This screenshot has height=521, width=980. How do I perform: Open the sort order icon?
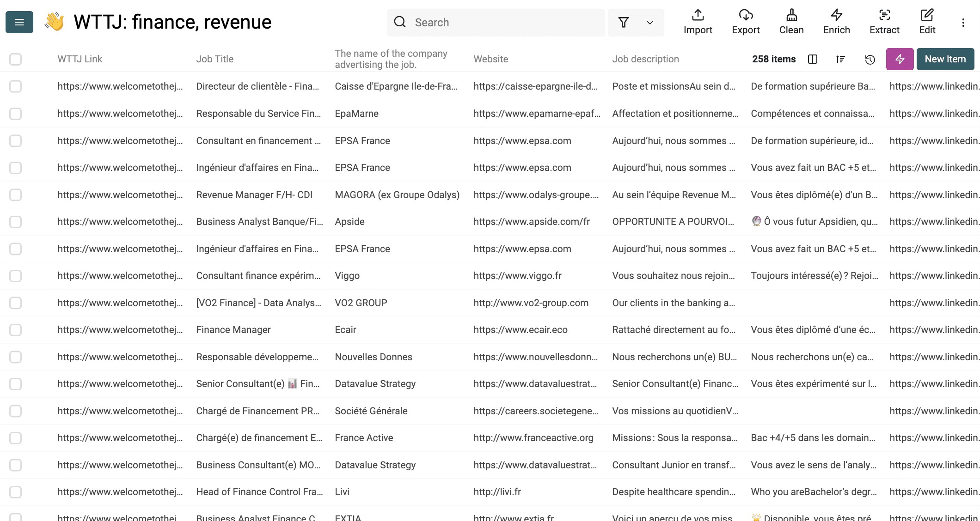pos(841,59)
